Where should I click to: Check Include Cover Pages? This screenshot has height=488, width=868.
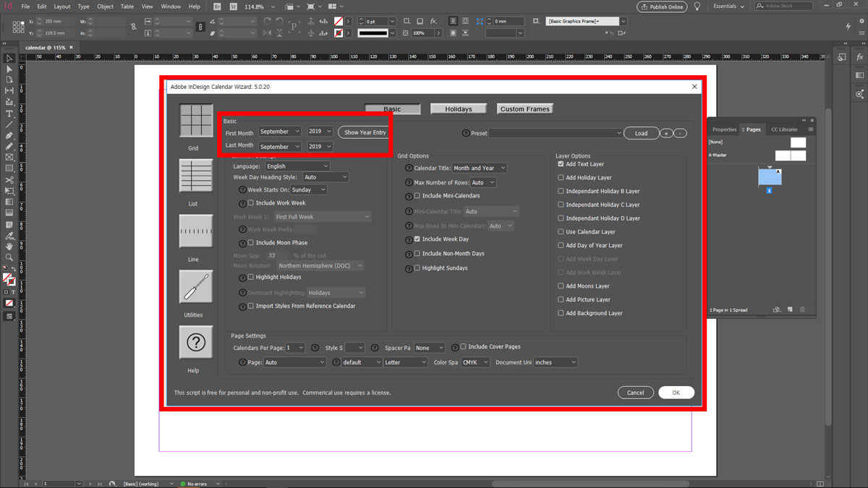click(x=464, y=347)
